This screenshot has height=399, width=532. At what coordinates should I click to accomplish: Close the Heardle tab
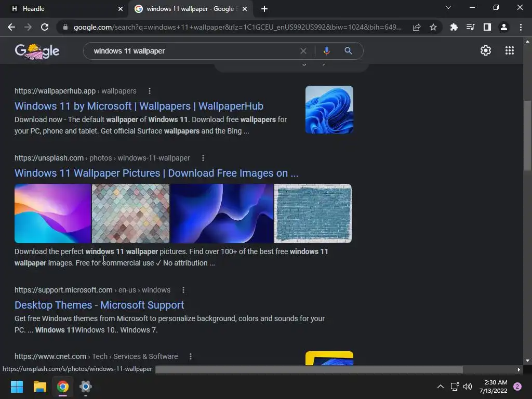coord(121,9)
